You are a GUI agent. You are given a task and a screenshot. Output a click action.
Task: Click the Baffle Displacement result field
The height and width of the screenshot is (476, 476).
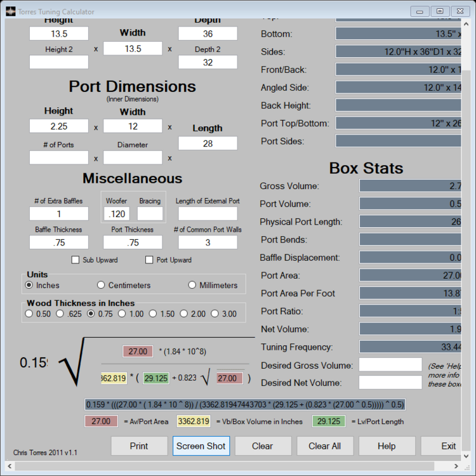411,257
